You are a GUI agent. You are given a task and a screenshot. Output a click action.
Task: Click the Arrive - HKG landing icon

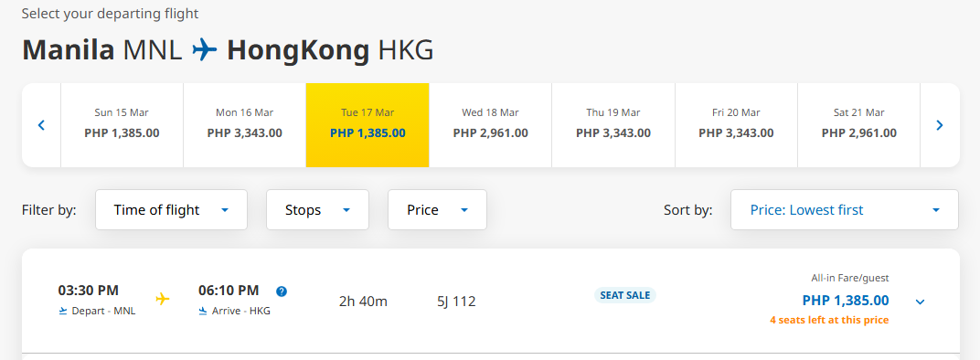[x=203, y=311]
